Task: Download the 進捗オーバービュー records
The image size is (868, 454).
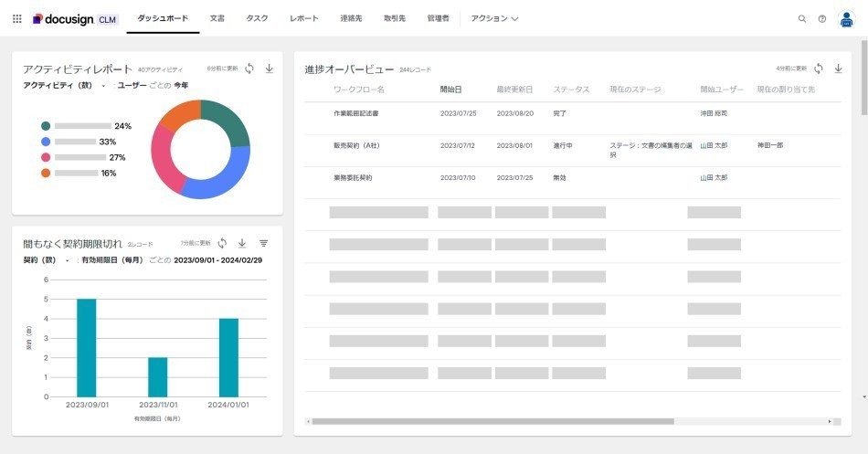Action: coord(839,69)
